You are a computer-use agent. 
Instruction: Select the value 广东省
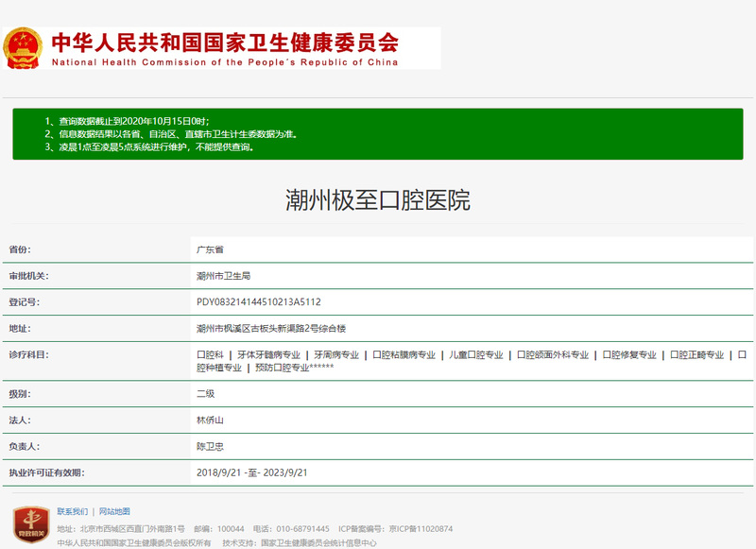pyautogui.click(x=210, y=249)
